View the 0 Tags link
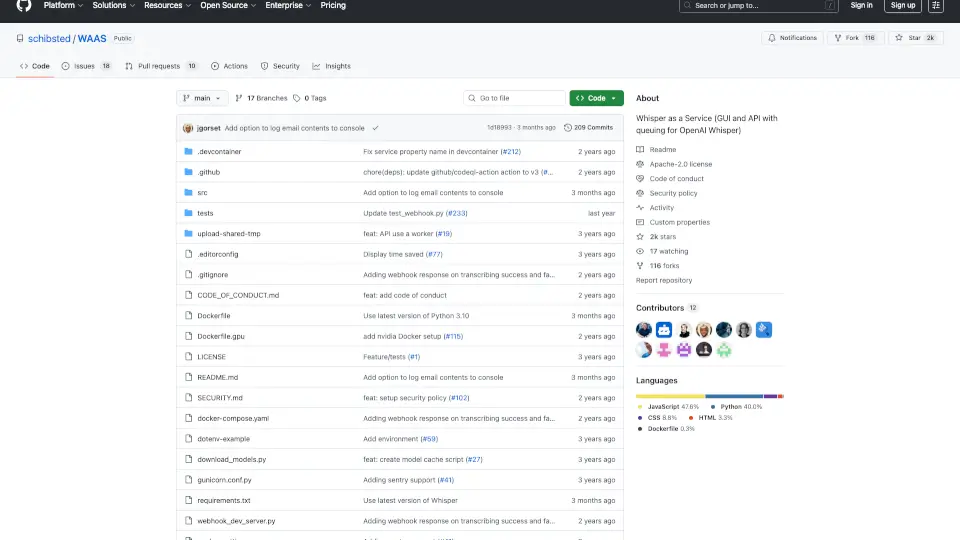This screenshot has width=960, height=540. tap(310, 98)
